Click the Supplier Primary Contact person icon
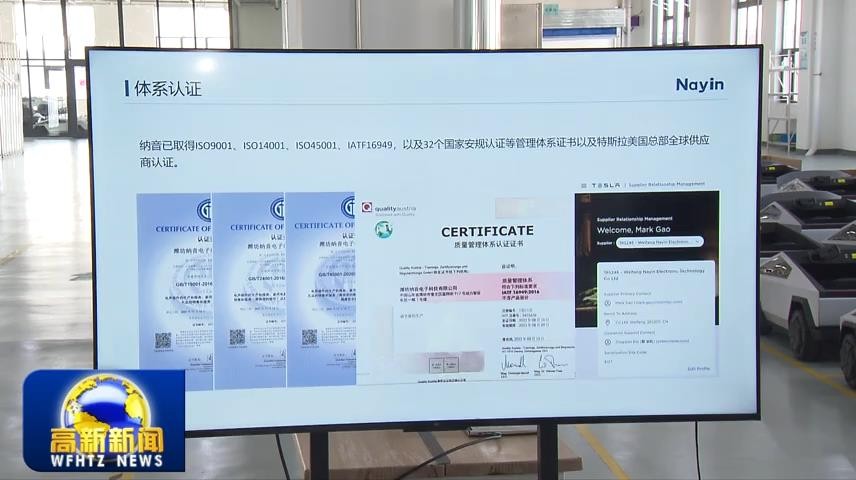The width and height of the screenshot is (856, 480). pos(608,303)
